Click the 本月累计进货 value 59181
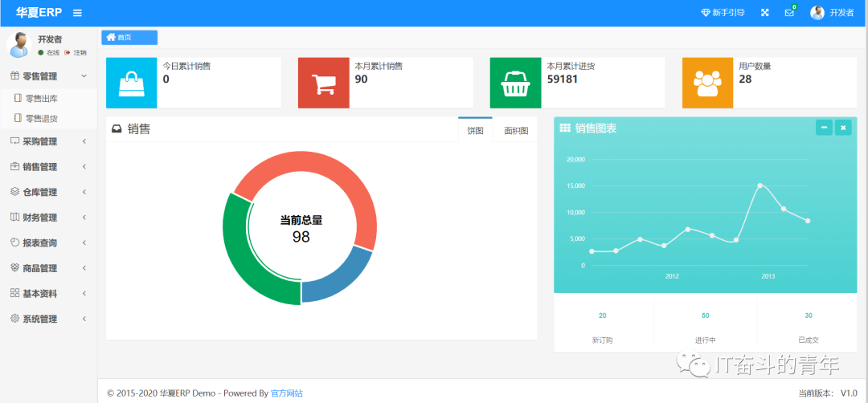The width and height of the screenshot is (868, 403). click(563, 79)
